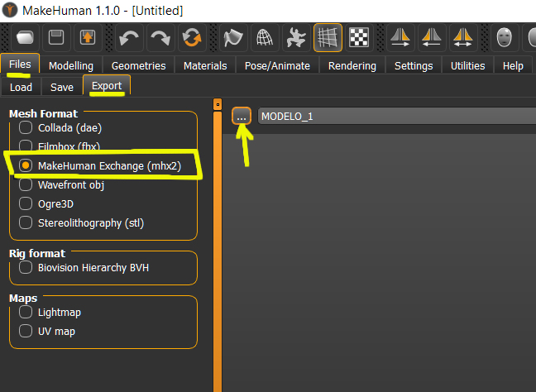Click the Load file toolbar icon

pos(25,37)
